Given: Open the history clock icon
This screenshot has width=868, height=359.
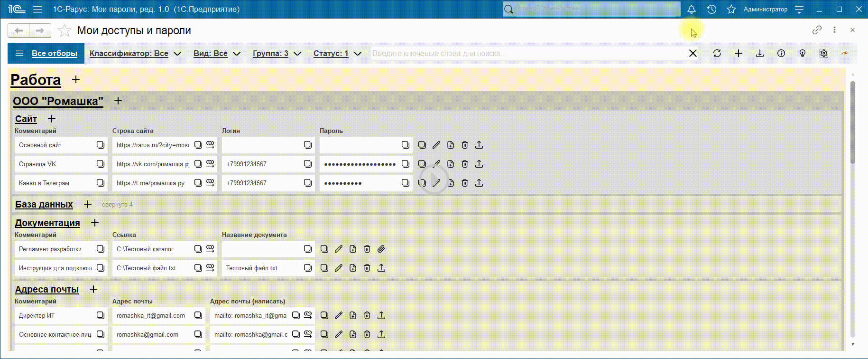Looking at the screenshot, I should point(711,9).
